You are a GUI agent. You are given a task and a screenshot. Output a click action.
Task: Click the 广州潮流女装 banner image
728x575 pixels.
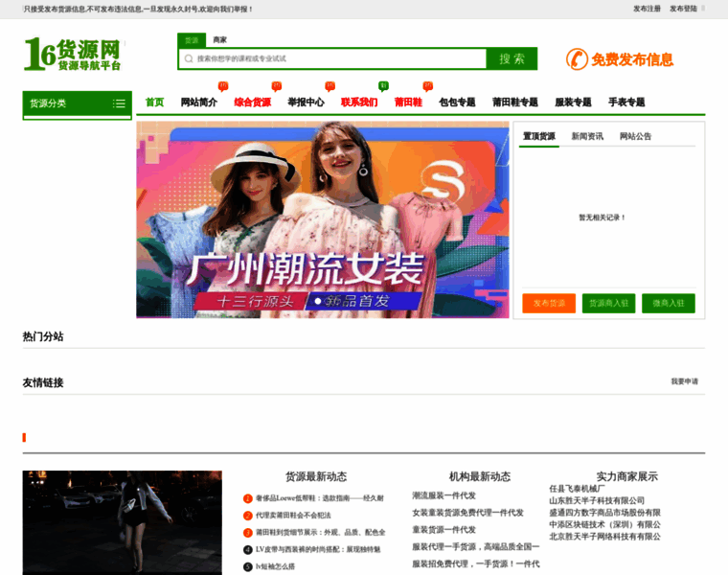click(323, 219)
